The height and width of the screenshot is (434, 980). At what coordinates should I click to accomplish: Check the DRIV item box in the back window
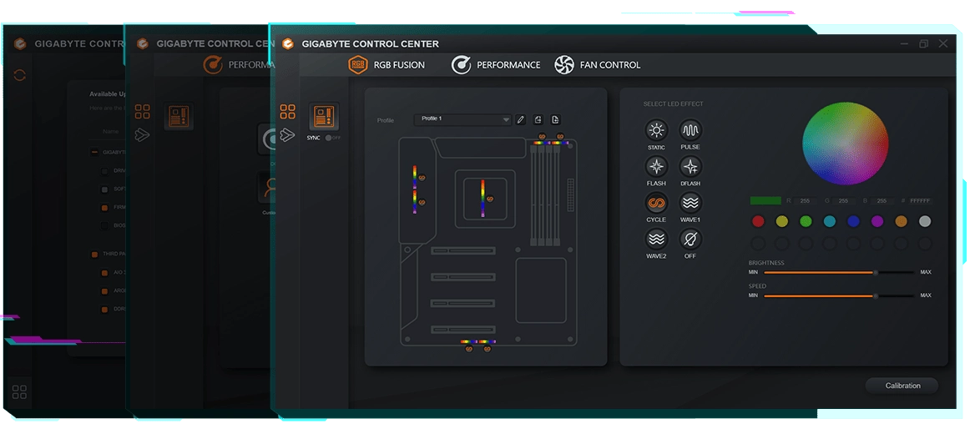pyautogui.click(x=104, y=170)
